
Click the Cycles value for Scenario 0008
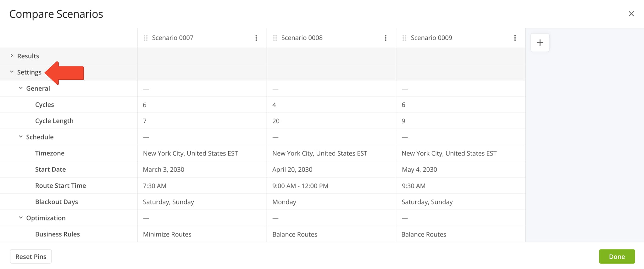click(x=274, y=105)
